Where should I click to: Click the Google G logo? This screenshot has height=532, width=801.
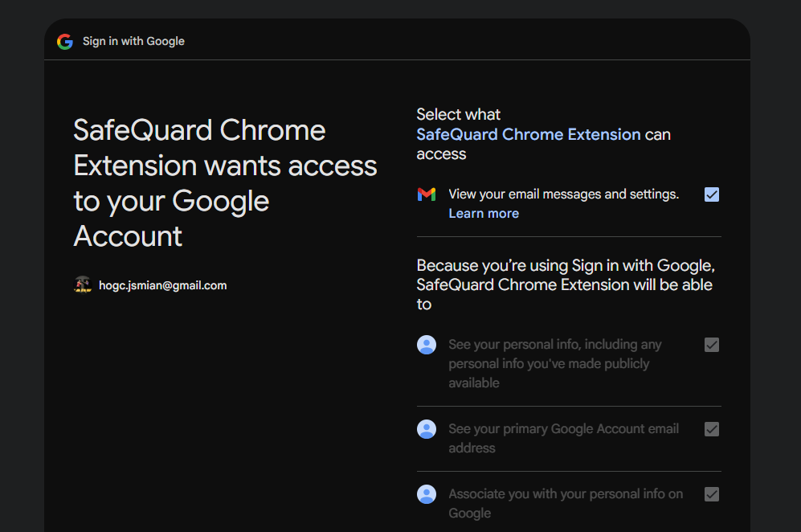pos(65,42)
